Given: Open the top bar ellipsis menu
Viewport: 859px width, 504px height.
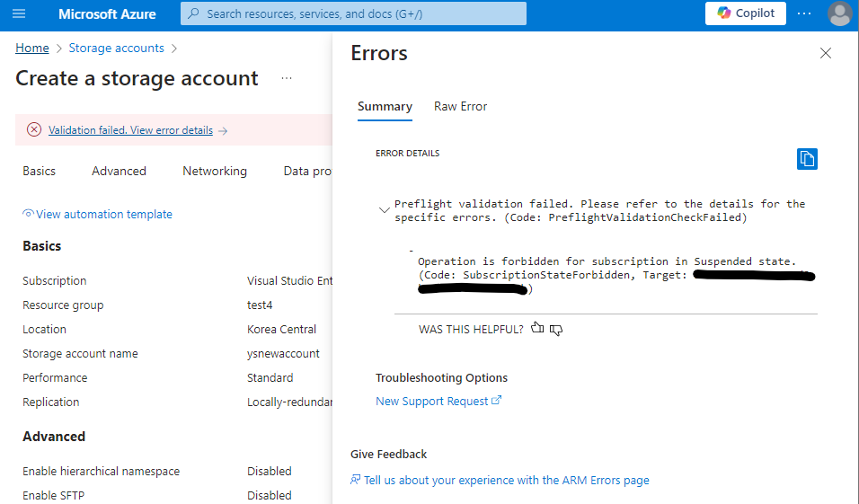Looking at the screenshot, I should [804, 13].
